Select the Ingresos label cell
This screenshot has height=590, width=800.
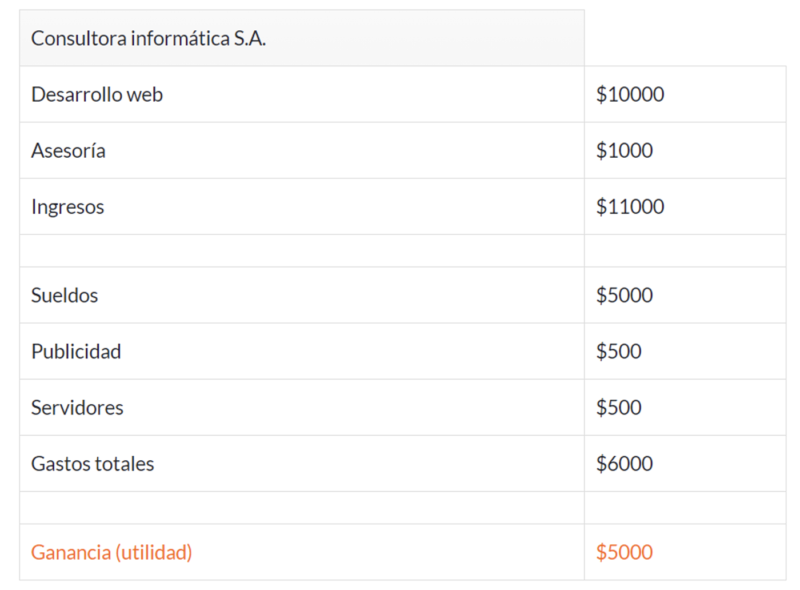(68, 207)
